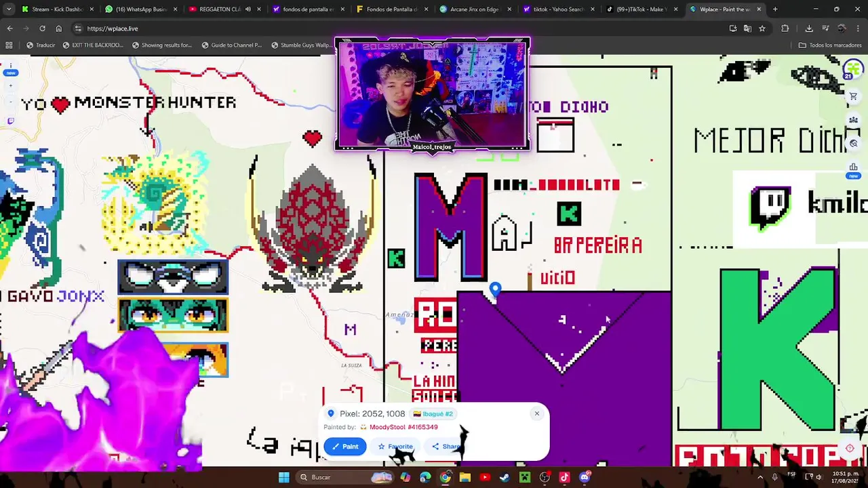This screenshot has height=488, width=868.
Task: Open the user profile avatar with level 21
Action: pos(852,70)
